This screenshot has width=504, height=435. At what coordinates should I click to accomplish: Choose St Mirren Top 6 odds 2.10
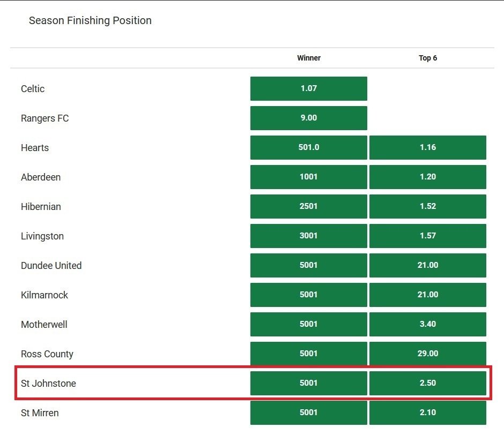[x=427, y=412]
